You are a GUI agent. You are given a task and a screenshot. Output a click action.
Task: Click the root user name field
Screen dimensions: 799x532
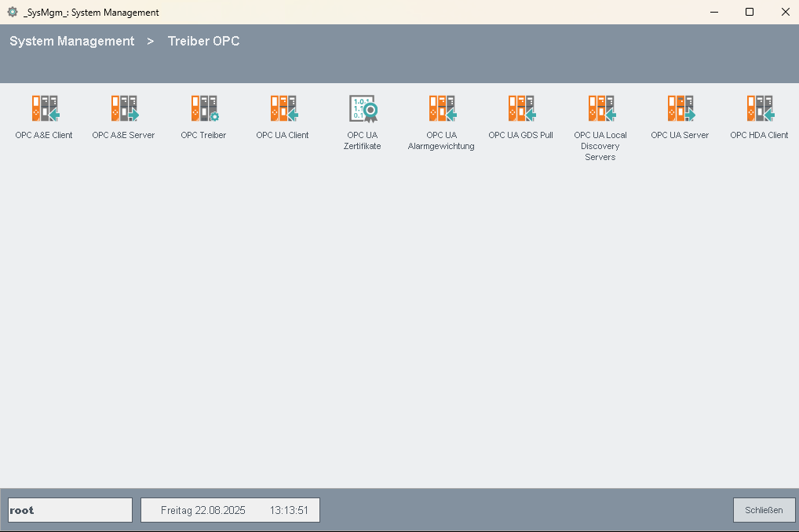click(70, 510)
